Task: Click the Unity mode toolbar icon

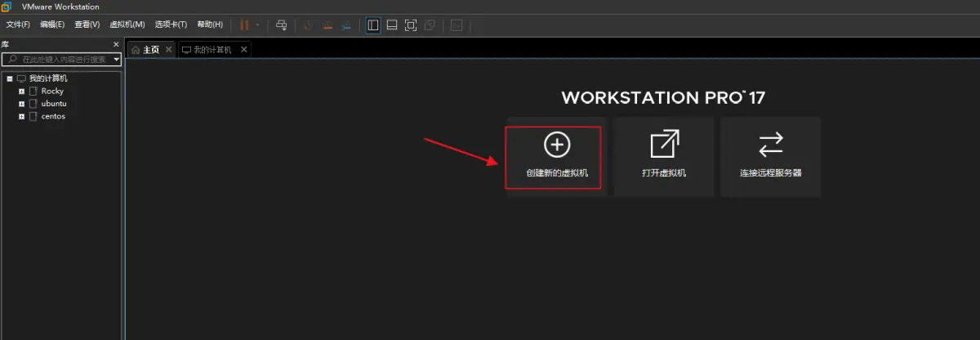Action: (x=430, y=25)
